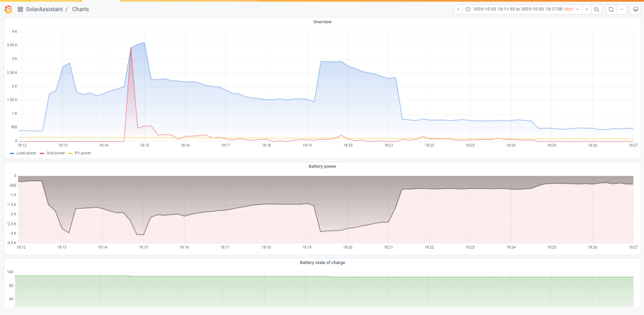
Task: Zoom out the time range
Action: coord(597,9)
